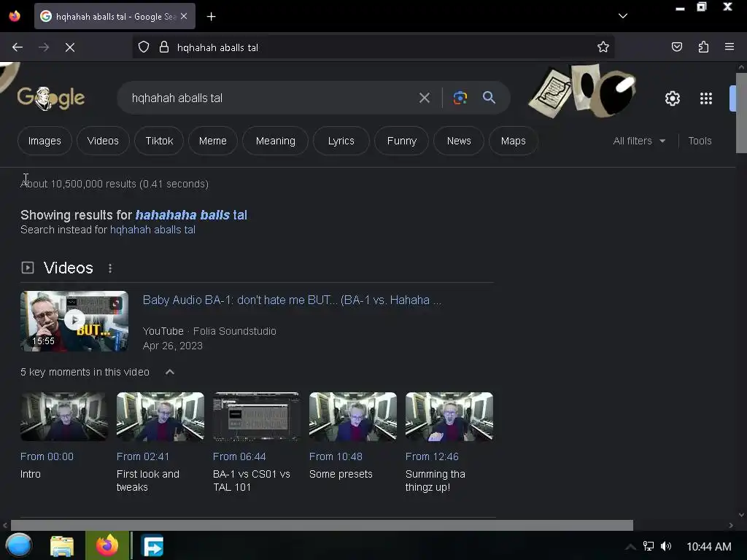Click the site security padlock icon
The height and width of the screenshot is (560, 747).
pos(164,47)
